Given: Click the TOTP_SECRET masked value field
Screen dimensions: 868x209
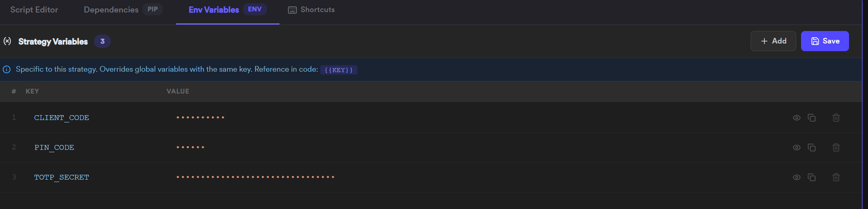Looking at the screenshot, I should [x=255, y=177].
